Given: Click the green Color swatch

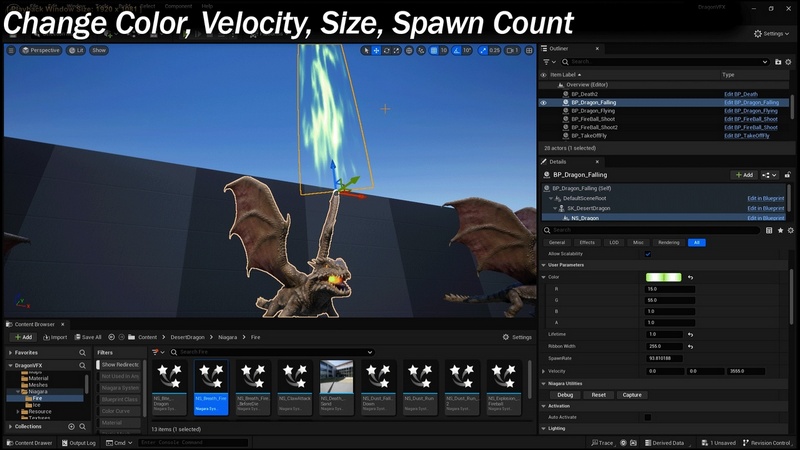Looking at the screenshot, I should tap(664, 277).
